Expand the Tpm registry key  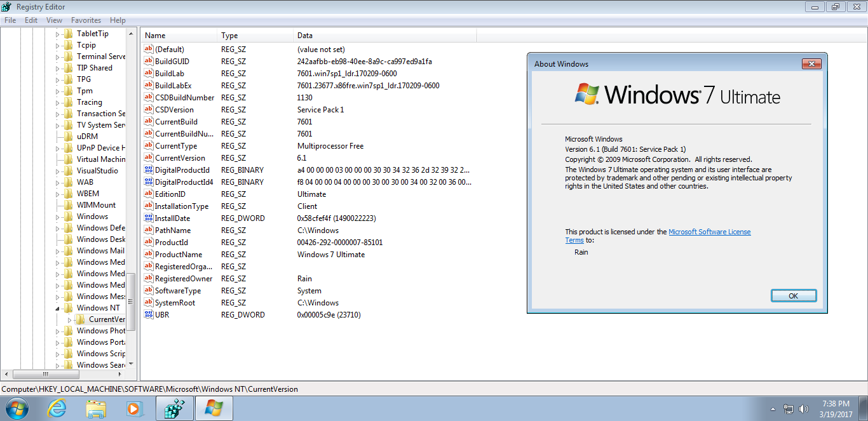click(57, 91)
